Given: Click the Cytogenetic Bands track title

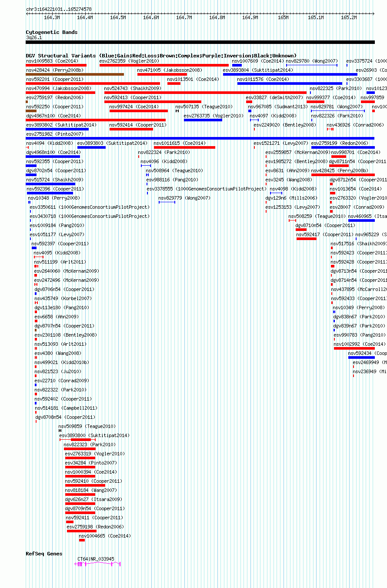Looking at the screenshot, I should pos(52,32).
